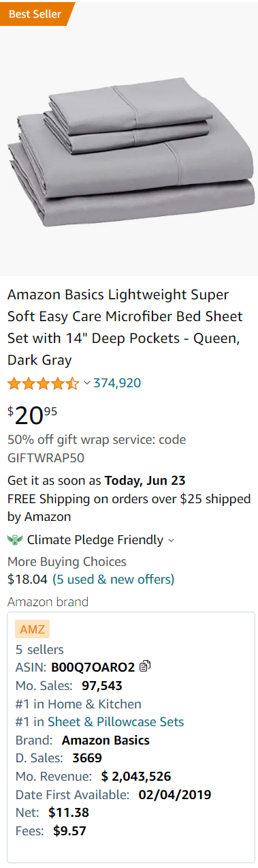
Task: Open 5 used & new offers link
Action: point(114,580)
